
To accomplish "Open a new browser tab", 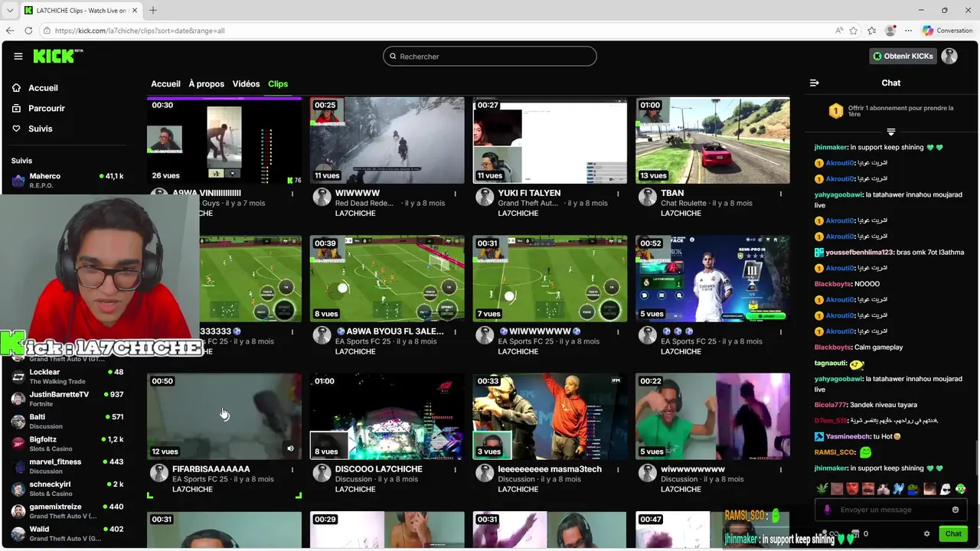I will tap(153, 10).
